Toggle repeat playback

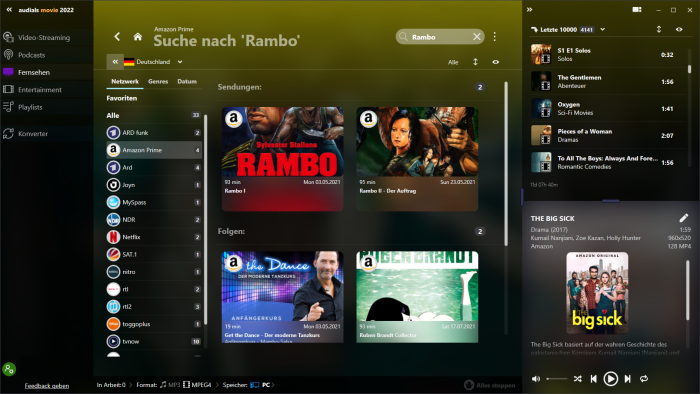tap(644, 379)
